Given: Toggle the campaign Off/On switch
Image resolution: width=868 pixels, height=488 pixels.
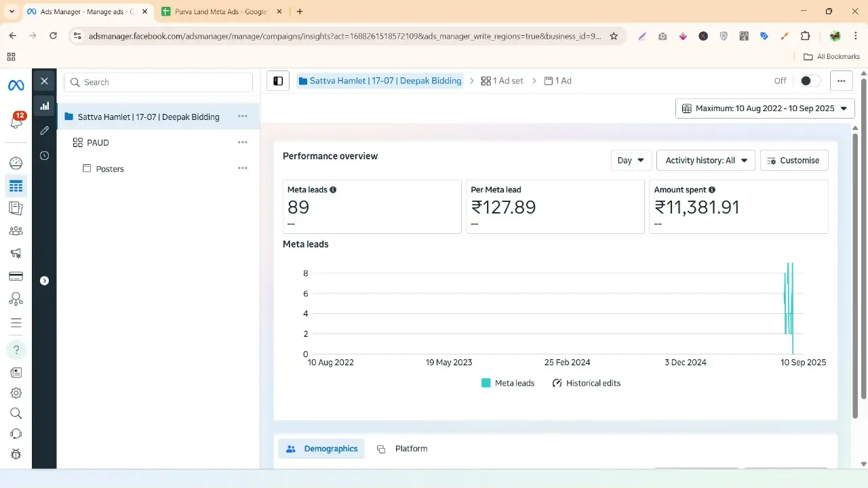Looking at the screenshot, I should tap(810, 81).
